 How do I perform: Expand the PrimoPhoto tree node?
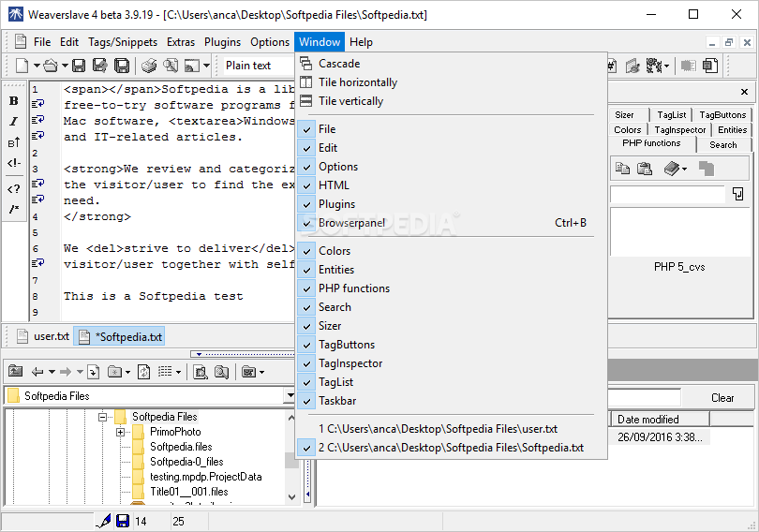[121, 432]
